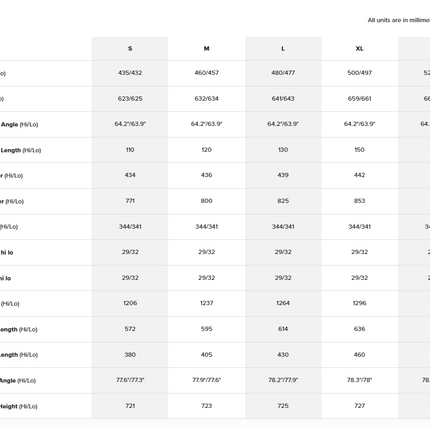Click the 1264 value in L column
The width and height of the screenshot is (430, 430).
coord(283,303)
